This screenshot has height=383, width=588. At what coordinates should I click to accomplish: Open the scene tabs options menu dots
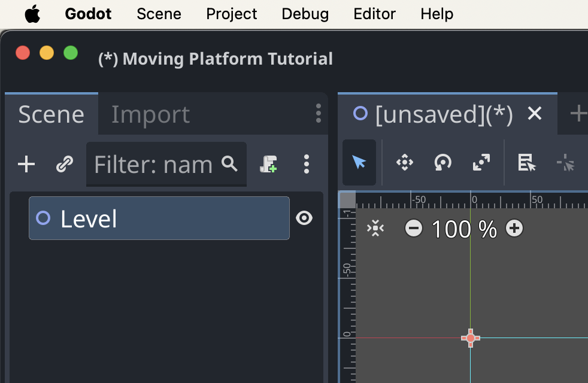(318, 114)
